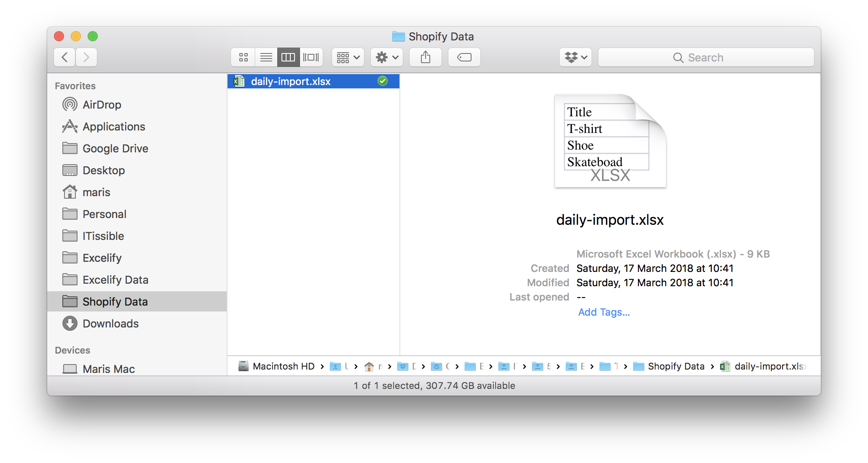The height and width of the screenshot is (463, 868).
Task: Open the gear Action menu dropdown
Action: tap(387, 57)
